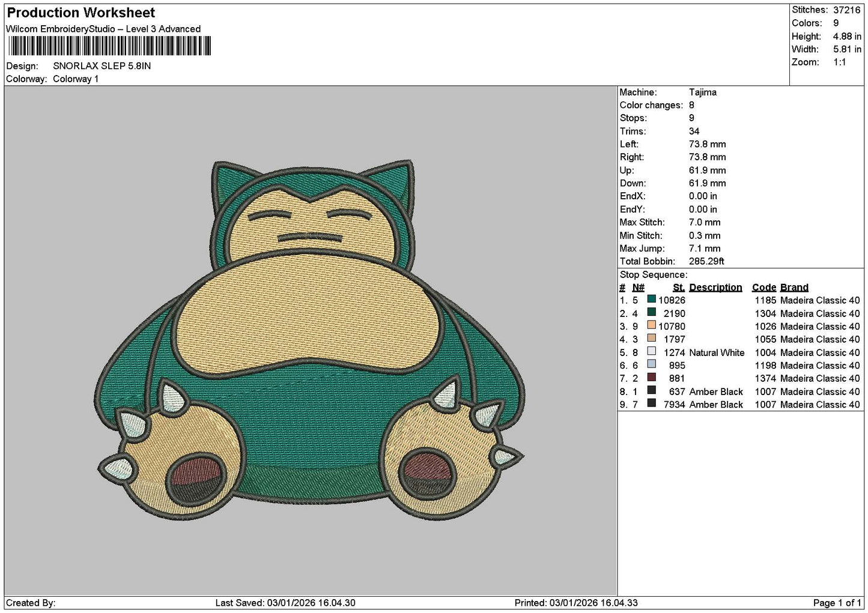Click thread code 1185
The image size is (868, 613).
766,300
